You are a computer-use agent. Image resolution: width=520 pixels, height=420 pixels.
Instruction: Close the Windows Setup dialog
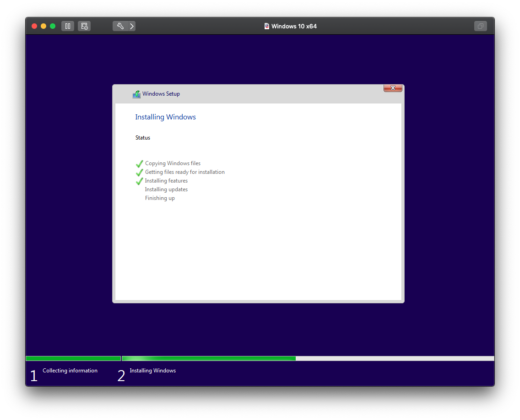[392, 88]
